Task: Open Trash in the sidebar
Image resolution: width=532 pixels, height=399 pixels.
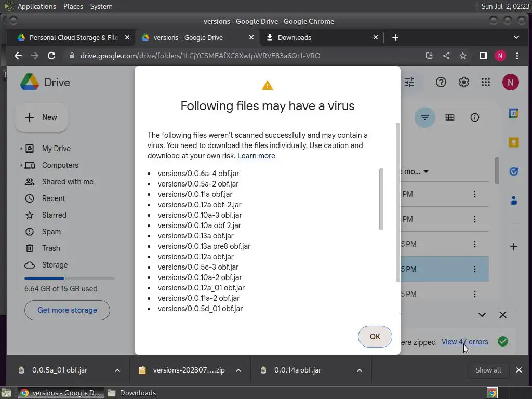Action: pyautogui.click(x=51, y=248)
